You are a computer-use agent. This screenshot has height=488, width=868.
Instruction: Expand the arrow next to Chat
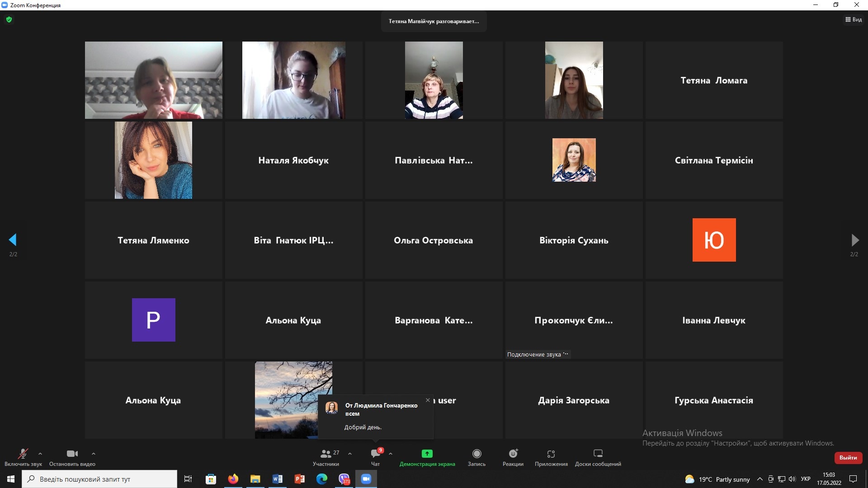[391, 454]
